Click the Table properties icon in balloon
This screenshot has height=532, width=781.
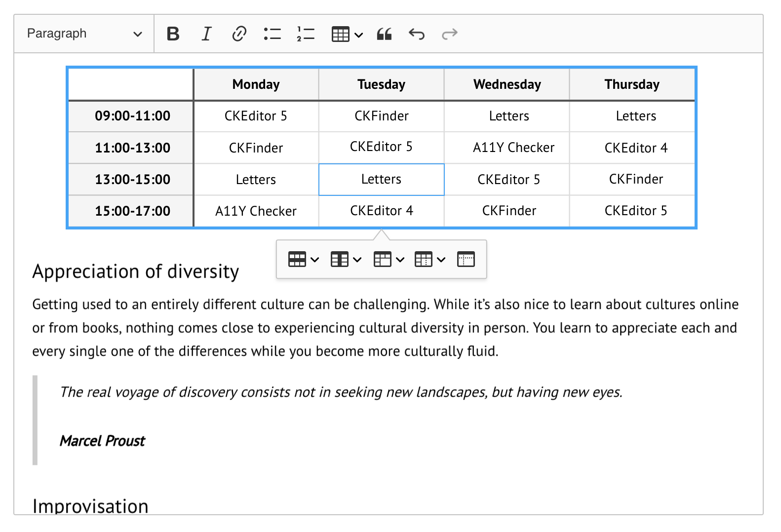424,259
